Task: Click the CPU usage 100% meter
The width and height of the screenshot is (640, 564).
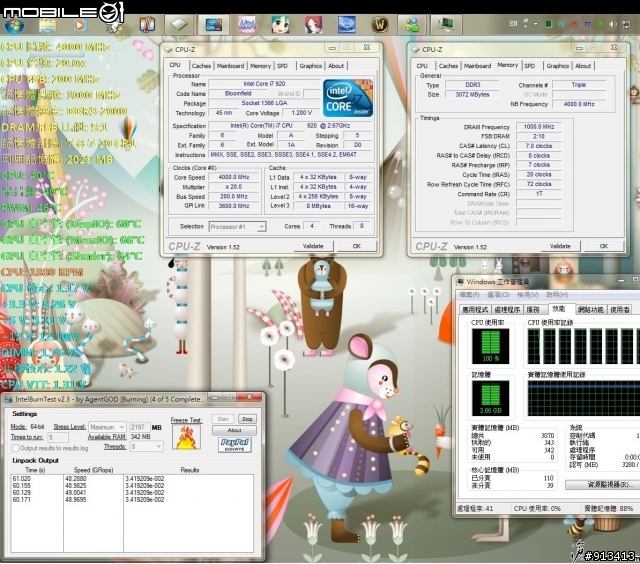Action: point(490,346)
